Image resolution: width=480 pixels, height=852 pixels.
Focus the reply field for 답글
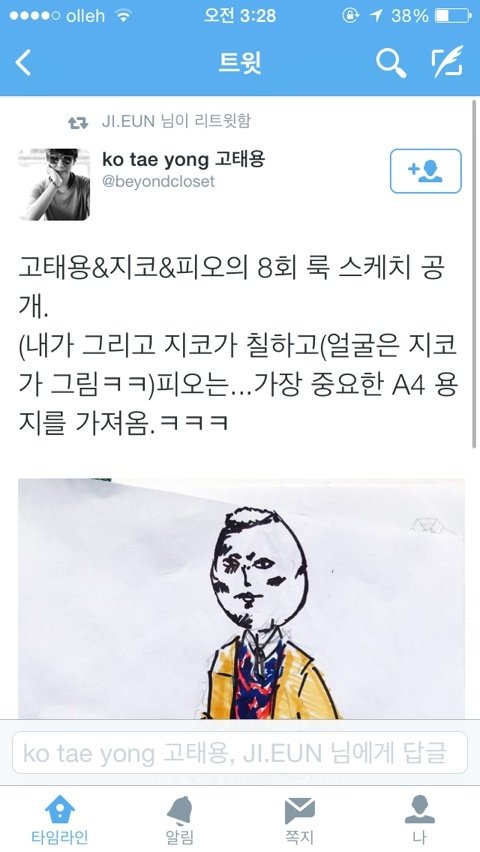[x=240, y=753]
